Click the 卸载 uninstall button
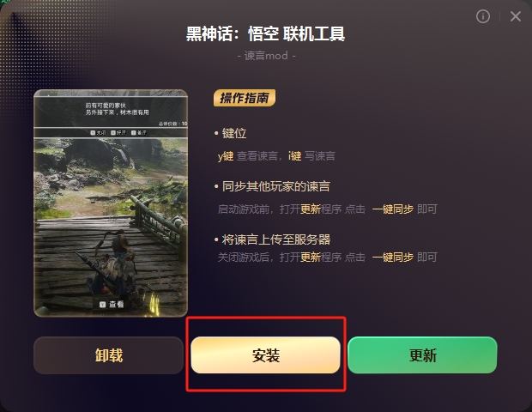 (109, 355)
